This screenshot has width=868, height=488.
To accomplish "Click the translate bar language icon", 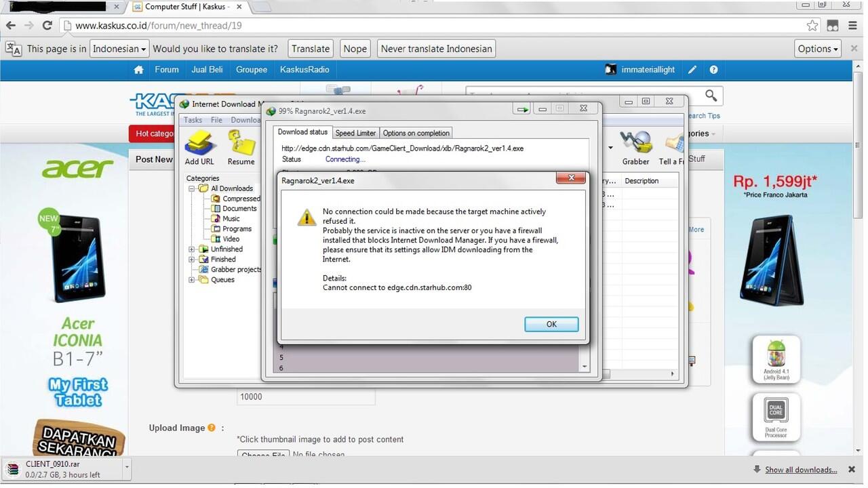I will (x=13, y=49).
